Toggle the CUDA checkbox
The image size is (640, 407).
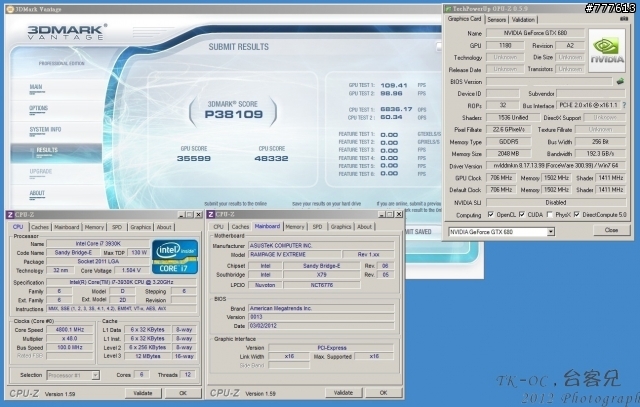(522, 214)
